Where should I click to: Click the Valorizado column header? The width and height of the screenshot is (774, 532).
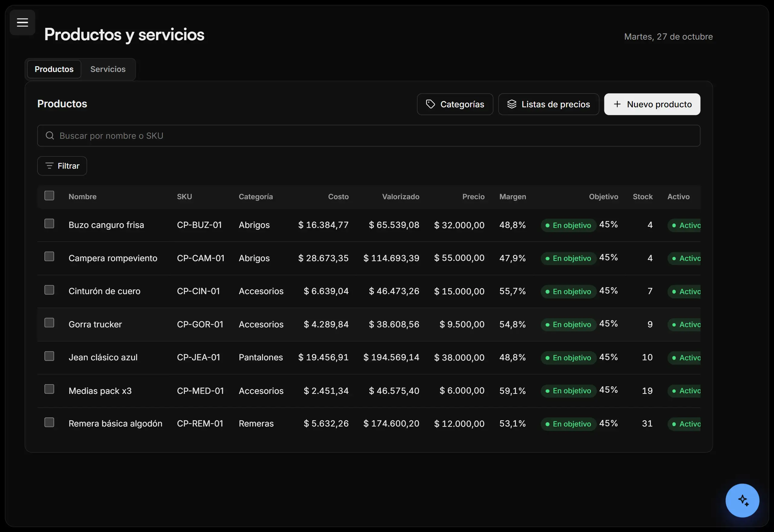(401, 197)
